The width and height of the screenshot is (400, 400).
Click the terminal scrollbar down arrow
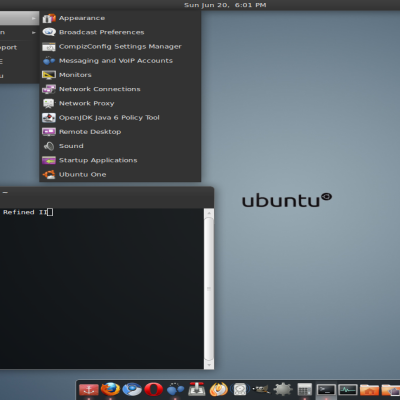(209, 365)
